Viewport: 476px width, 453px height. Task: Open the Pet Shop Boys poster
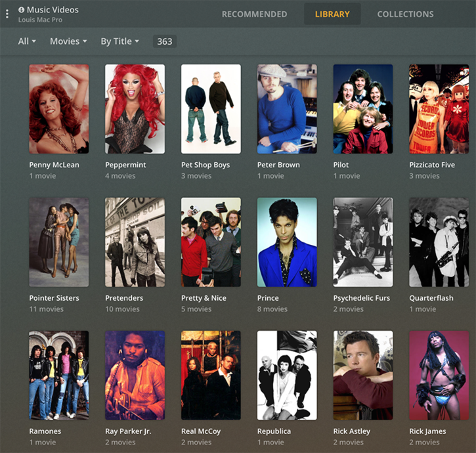211,109
